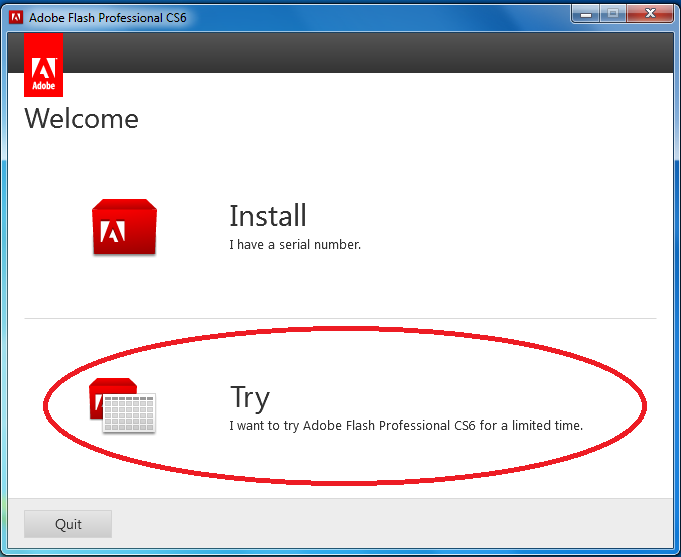
Task: Click the disabled maximize window button
Action: coord(613,13)
